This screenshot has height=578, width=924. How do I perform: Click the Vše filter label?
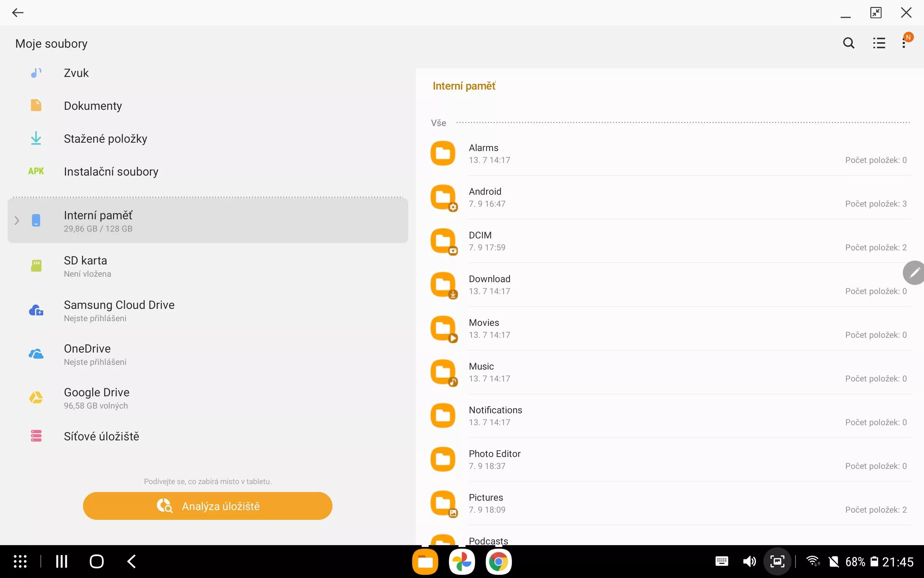(x=438, y=123)
